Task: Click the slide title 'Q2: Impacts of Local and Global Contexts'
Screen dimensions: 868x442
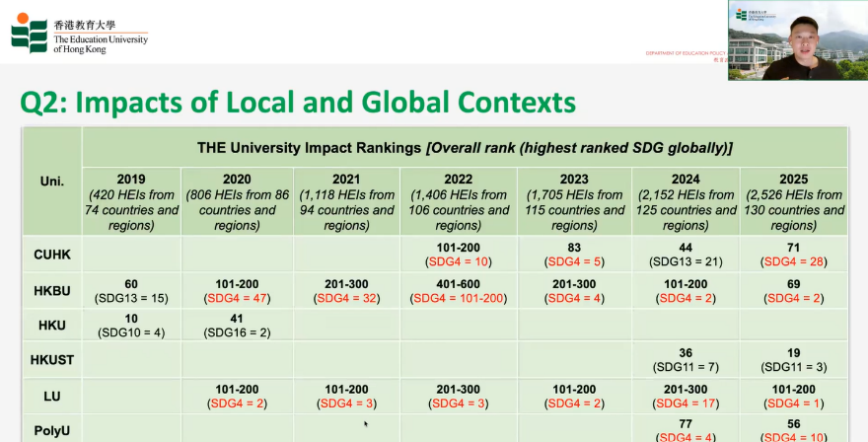Action: pos(298,102)
